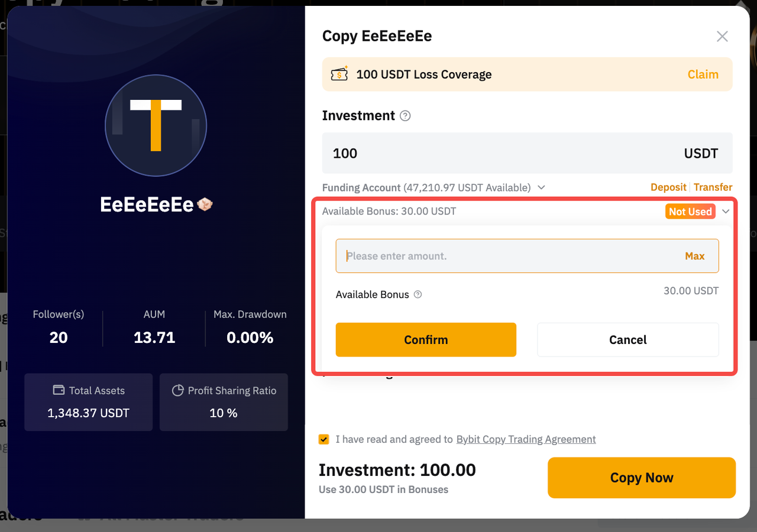Viewport: 757px width, 532px height.
Task: Click the Total Assets wallet icon
Action: coord(59,390)
